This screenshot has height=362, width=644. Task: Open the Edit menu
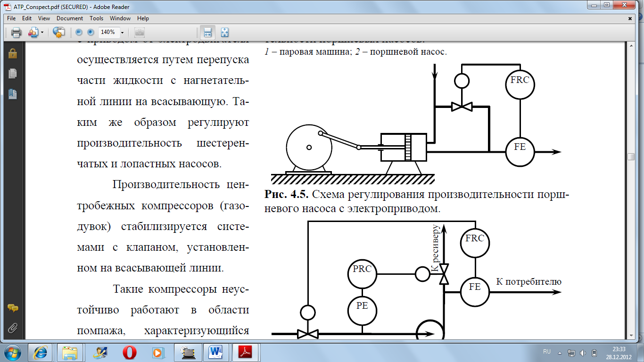tap(27, 18)
